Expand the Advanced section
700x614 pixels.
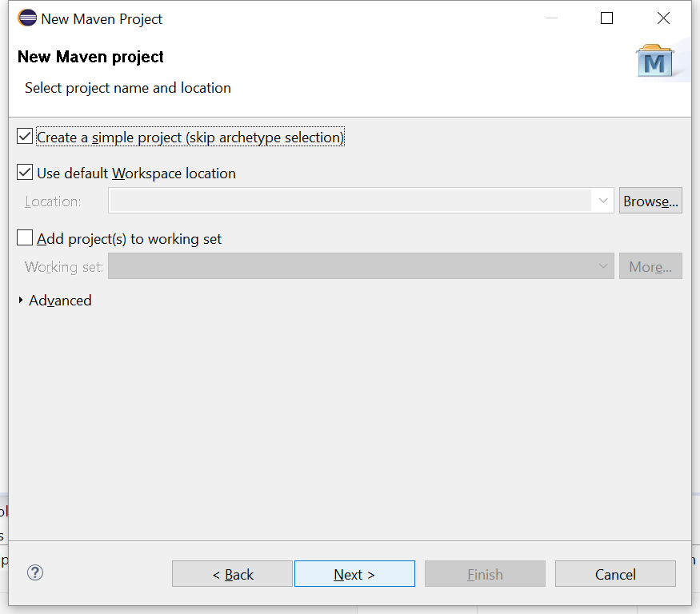tap(21, 301)
